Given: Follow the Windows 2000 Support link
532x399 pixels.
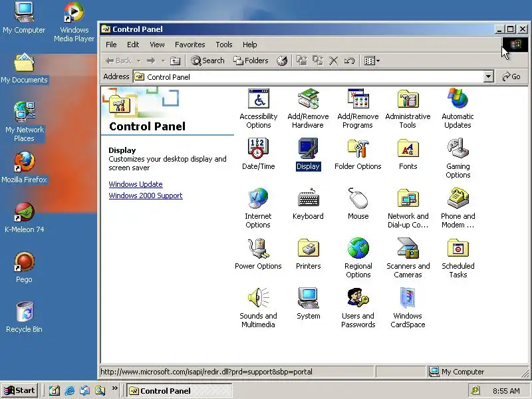Looking at the screenshot, I should [146, 196].
